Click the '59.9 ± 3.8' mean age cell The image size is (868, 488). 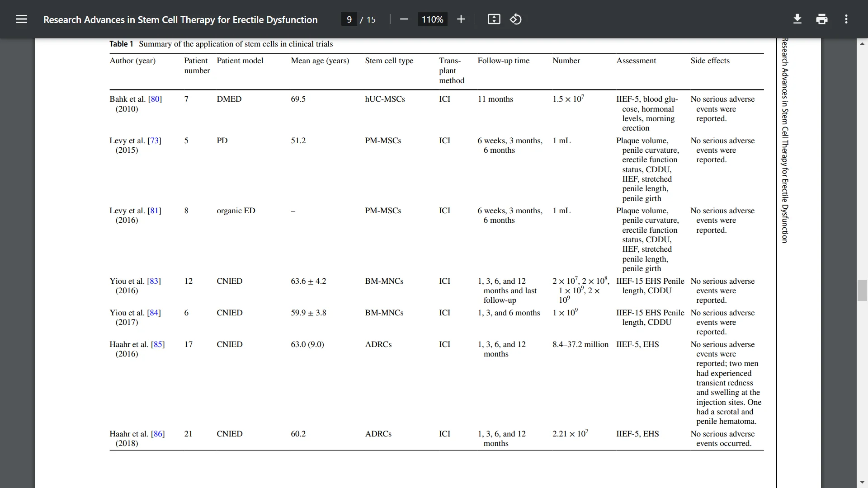click(x=308, y=313)
